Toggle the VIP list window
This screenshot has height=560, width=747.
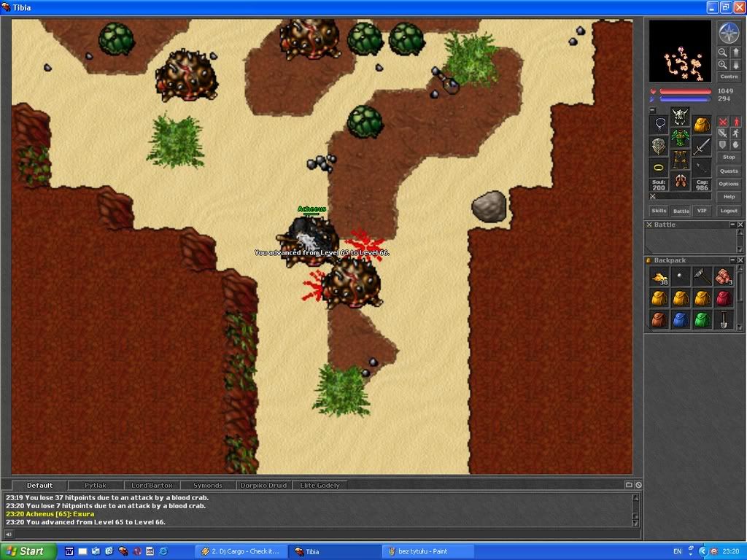[x=702, y=211]
